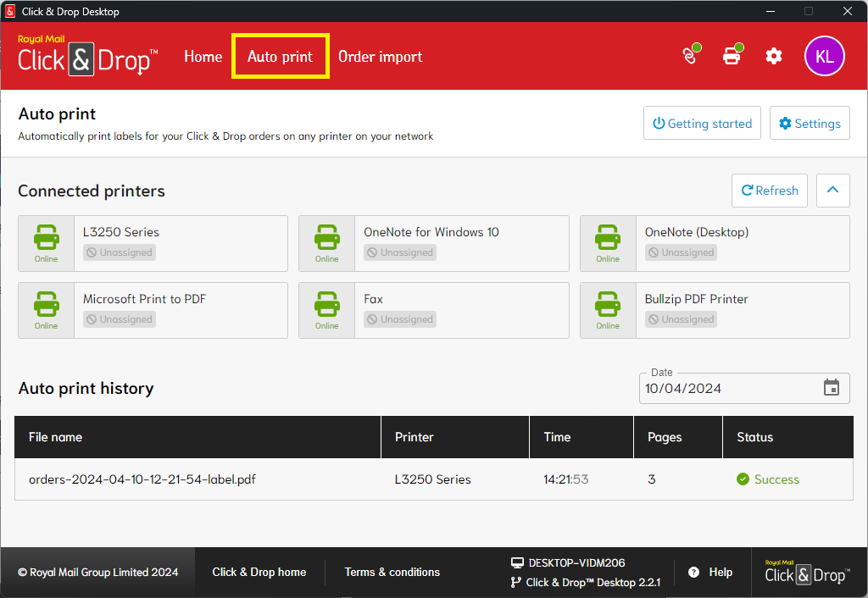Click the Bullzip PDF Printer name

[x=697, y=299]
